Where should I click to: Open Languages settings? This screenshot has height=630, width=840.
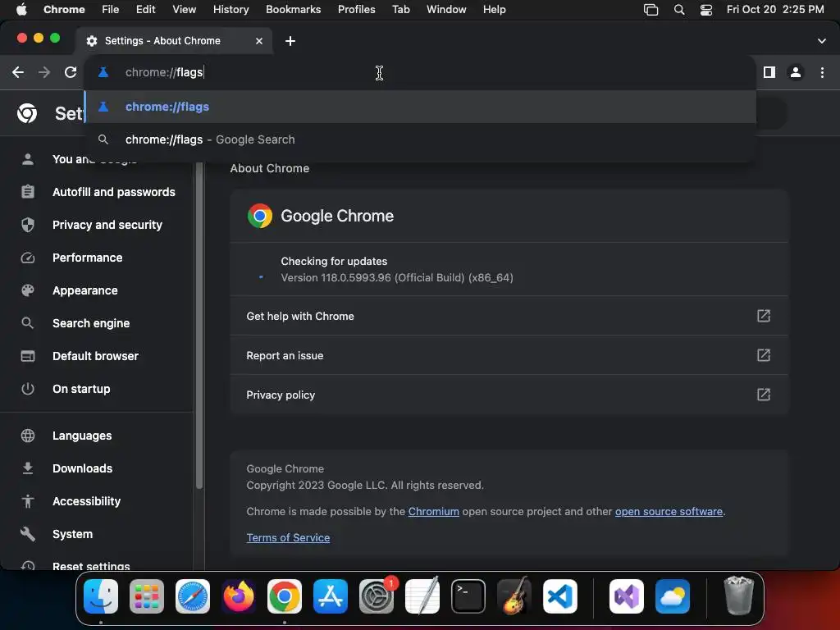82,436
